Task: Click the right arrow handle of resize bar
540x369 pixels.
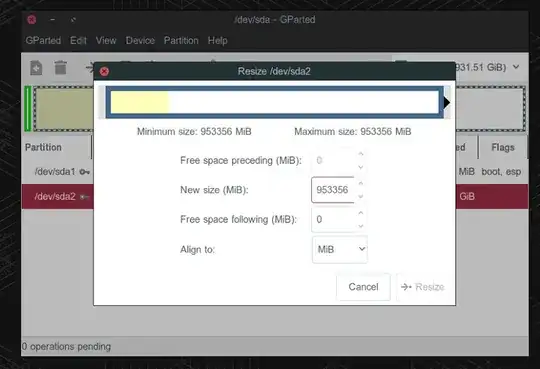Action: pyautogui.click(x=447, y=102)
